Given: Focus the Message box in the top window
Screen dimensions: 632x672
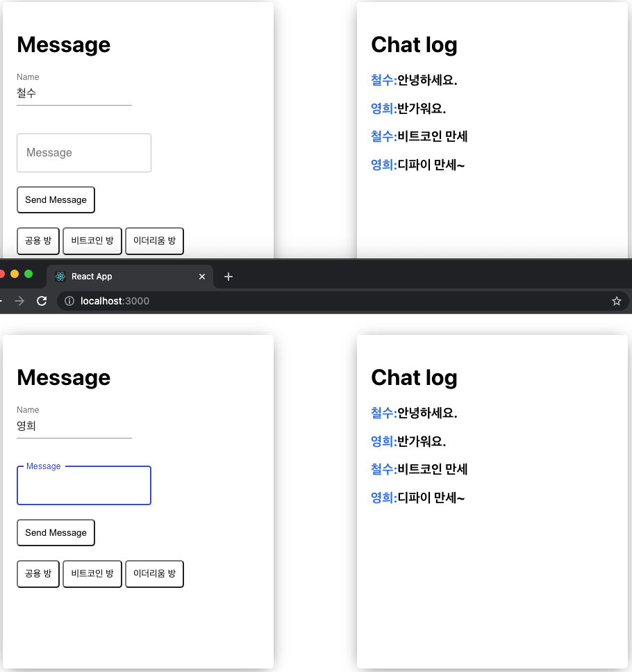Looking at the screenshot, I should 83,152.
